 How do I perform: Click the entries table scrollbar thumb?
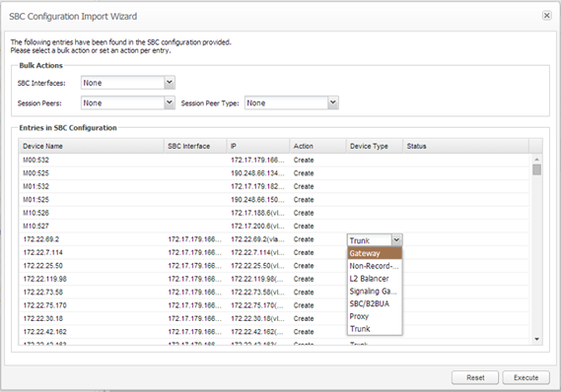pos(536,169)
